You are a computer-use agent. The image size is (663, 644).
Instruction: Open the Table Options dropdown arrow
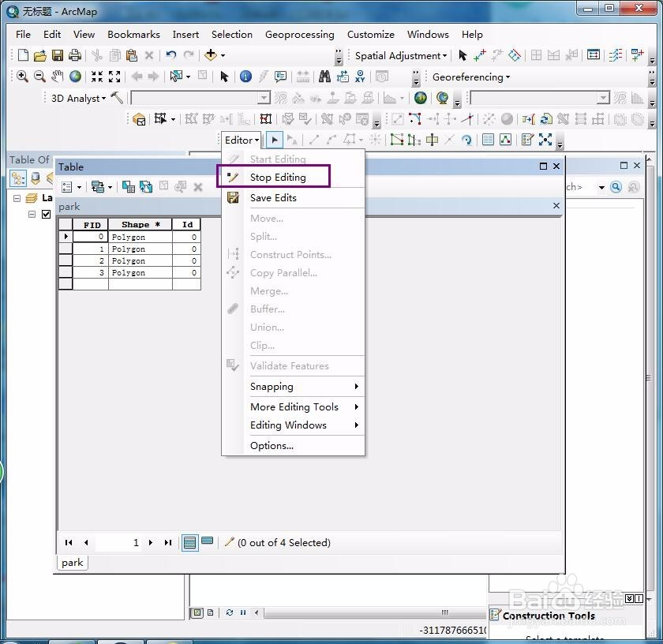[79, 187]
